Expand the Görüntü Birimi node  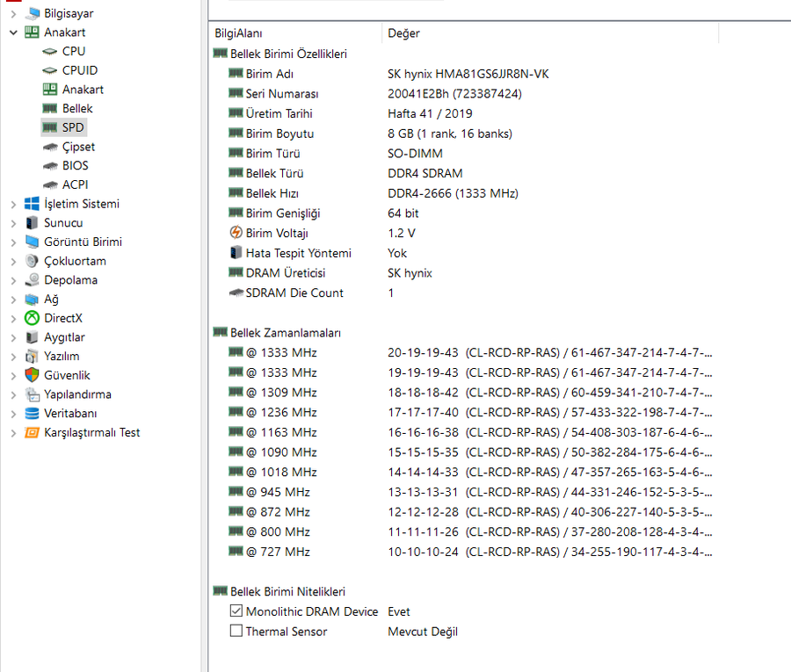pos(13,242)
